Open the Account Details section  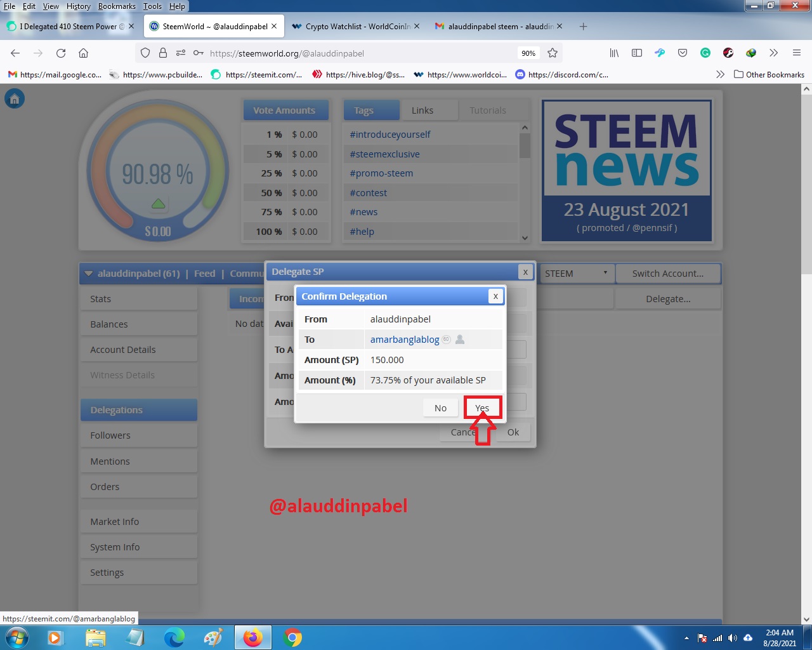click(139, 350)
